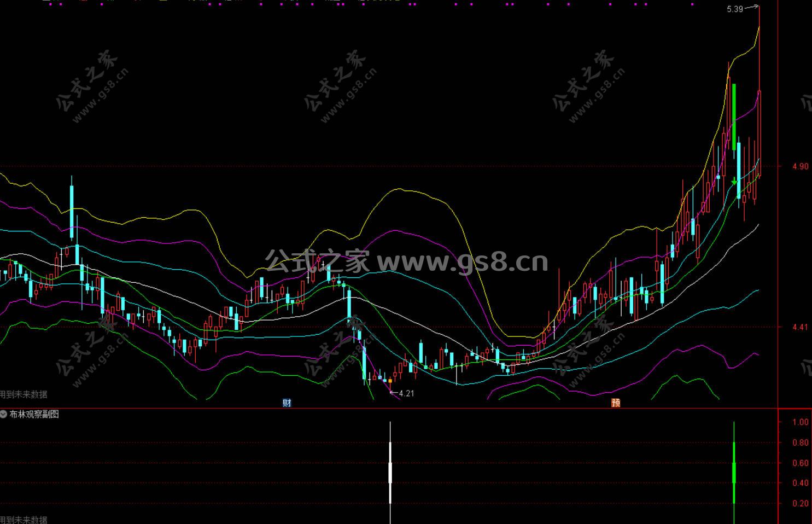Click the 0.20 sub-chart axis value
The height and width of the screenshot is (524, 812).
tap(801, 503)
